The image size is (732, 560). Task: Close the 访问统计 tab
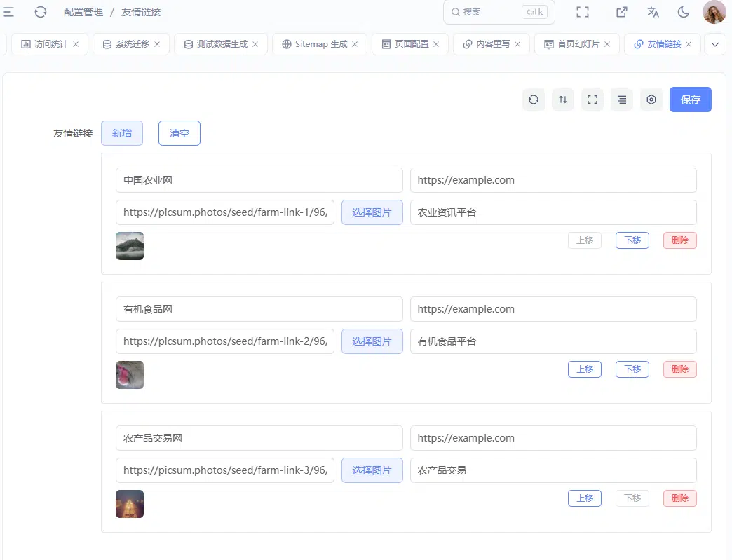click(x=76, y=44)
